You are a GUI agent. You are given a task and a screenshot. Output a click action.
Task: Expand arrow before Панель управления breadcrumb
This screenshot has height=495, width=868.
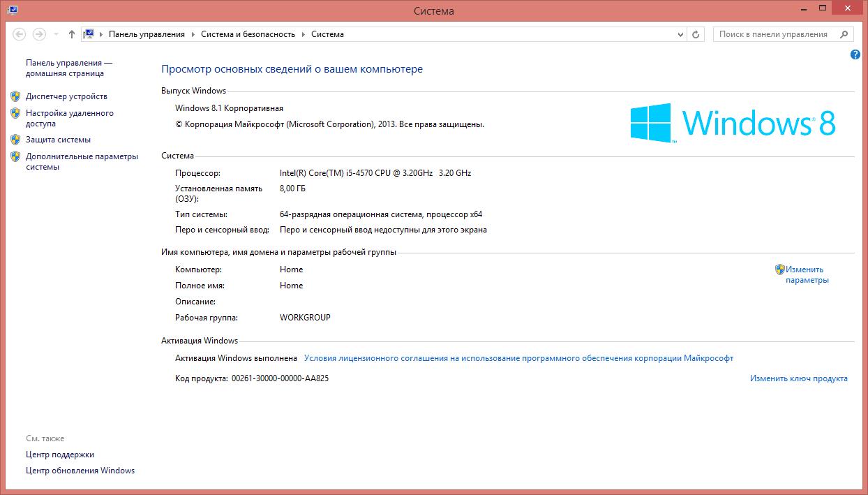(x=101, y=34)
